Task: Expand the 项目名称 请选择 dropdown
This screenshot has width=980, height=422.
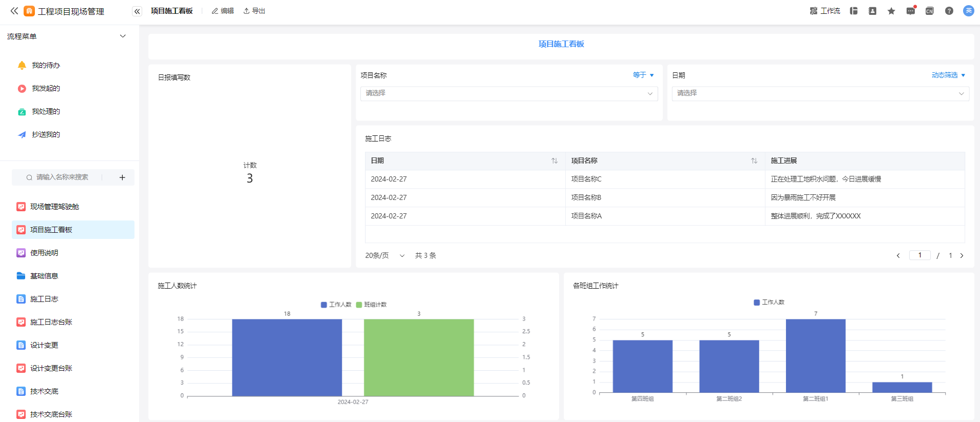Action: tap(508, 93)
